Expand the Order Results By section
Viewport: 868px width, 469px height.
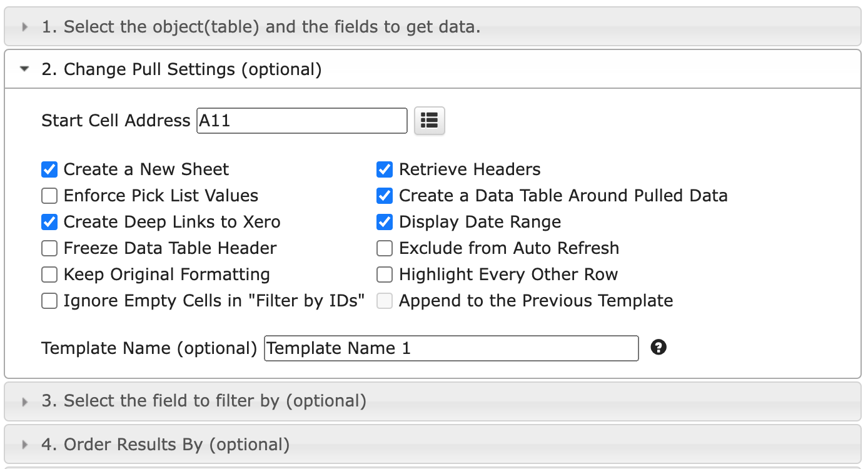[x=165, y=445]
